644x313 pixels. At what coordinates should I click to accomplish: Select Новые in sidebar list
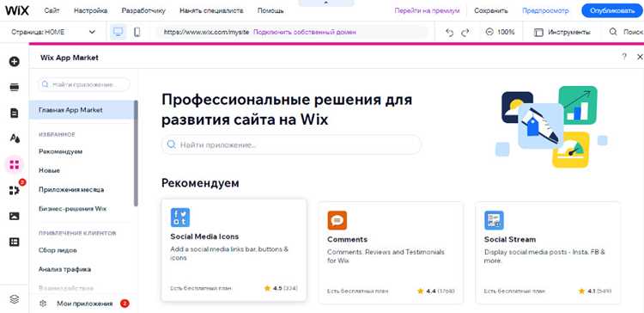[x=49, y=170]
